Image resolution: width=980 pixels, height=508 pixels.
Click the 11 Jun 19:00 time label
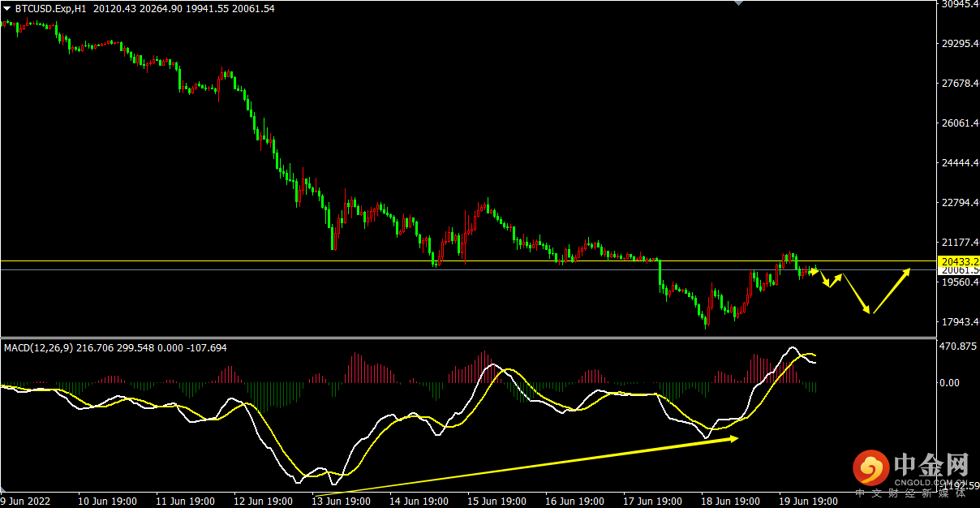[185, 502]
